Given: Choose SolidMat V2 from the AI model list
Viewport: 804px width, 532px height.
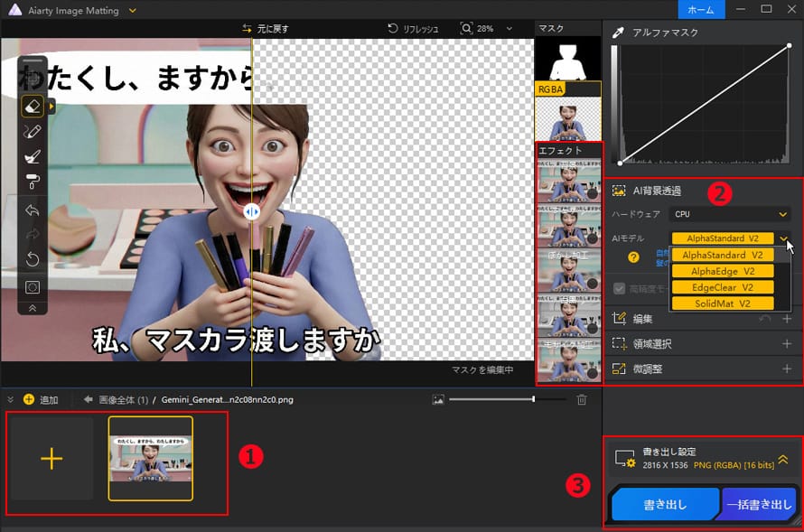Looking at the screenshot, I should (723, 303).
